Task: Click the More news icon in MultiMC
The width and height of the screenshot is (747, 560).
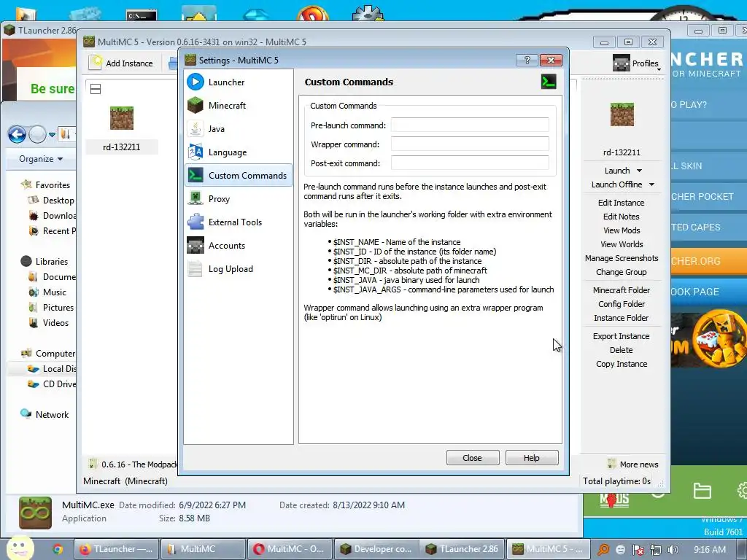Action: click(612, 464)
